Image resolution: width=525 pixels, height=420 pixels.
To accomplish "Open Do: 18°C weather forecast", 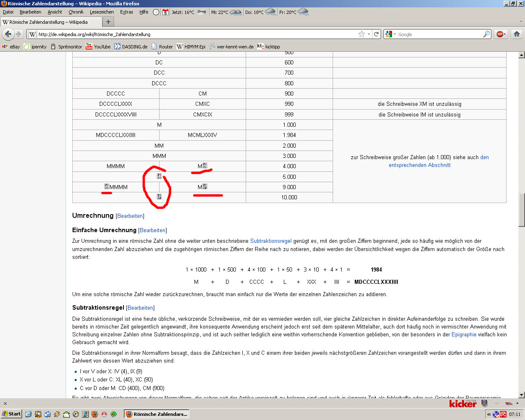I will pyautogui.click(x=260, y=12).
